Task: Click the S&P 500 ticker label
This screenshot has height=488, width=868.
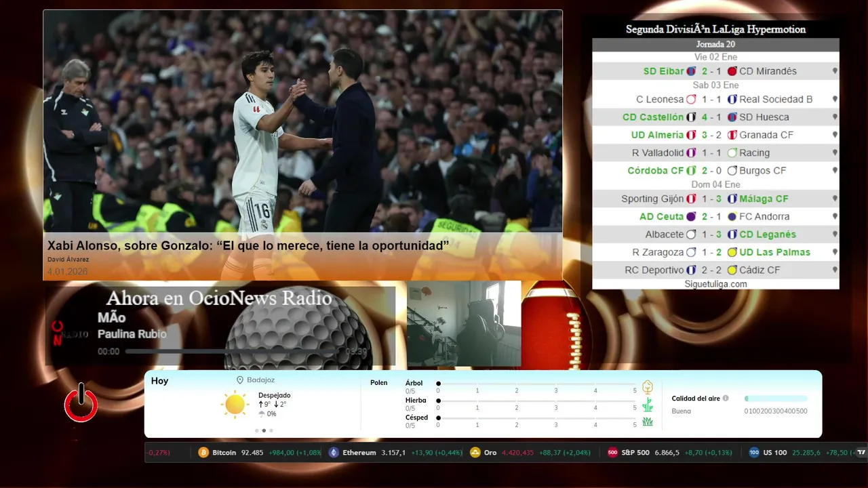Action: click(635, 453)
